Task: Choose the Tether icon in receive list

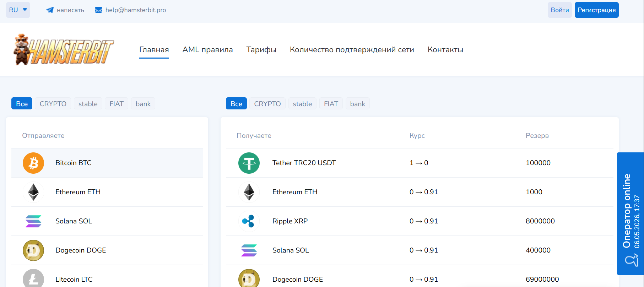Action: click(x=249, y=163)
